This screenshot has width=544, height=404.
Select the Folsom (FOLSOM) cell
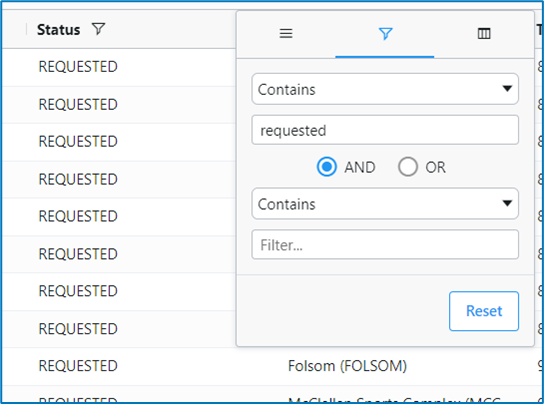pos(347,366)
